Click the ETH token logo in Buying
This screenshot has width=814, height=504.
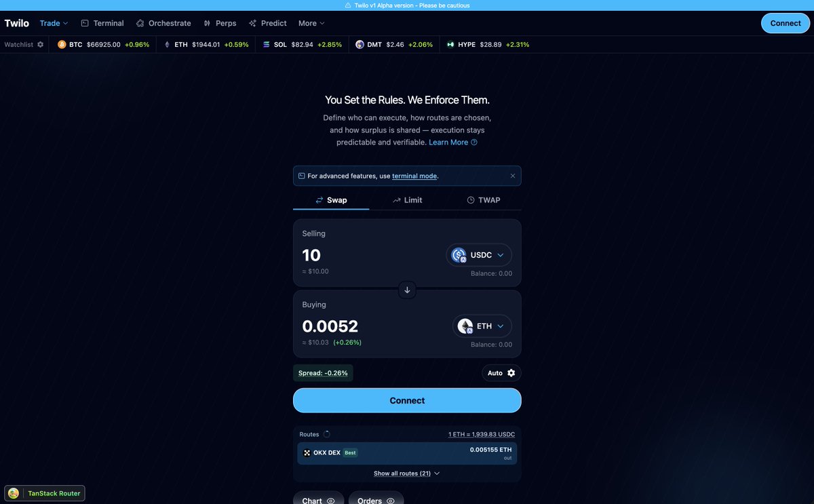coord(465,326)
